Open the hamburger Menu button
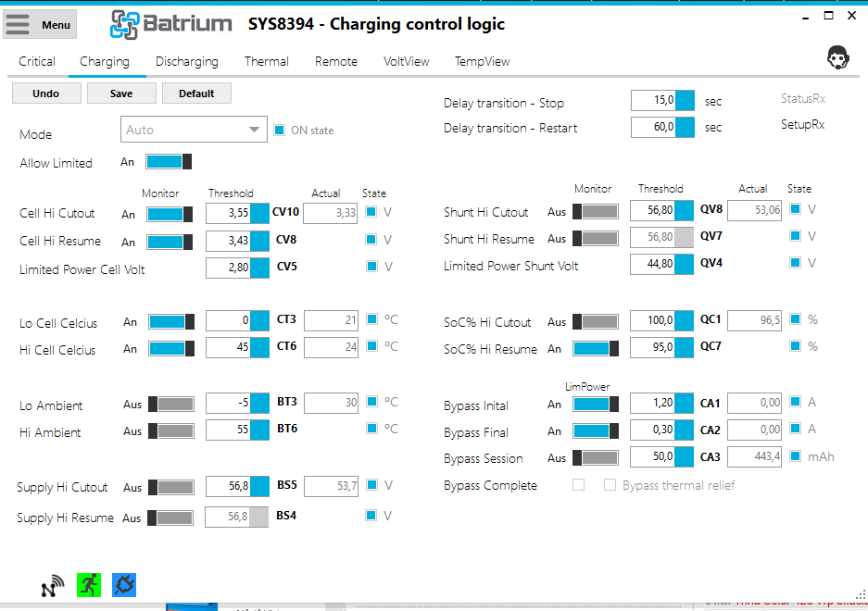868x611 pixels. point(41,25)
